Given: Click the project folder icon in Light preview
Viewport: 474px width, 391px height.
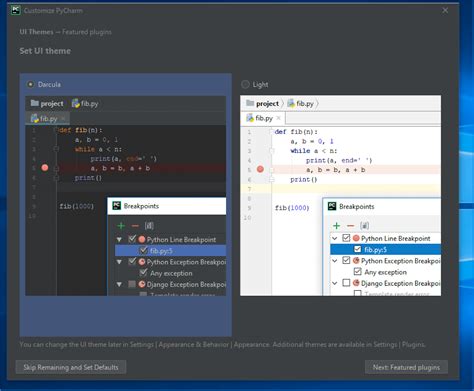Looking at the screenshot, I should (x=250, y=103).
